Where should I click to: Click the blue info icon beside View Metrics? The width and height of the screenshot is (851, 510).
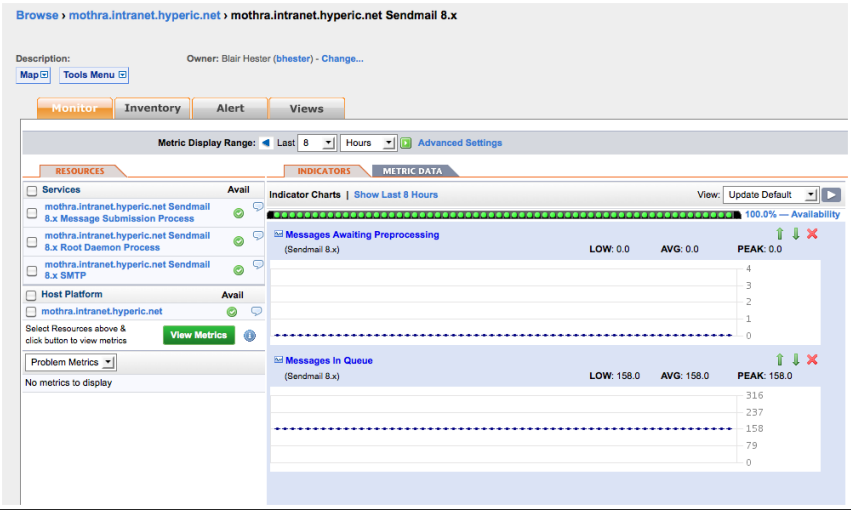[250, 336]
